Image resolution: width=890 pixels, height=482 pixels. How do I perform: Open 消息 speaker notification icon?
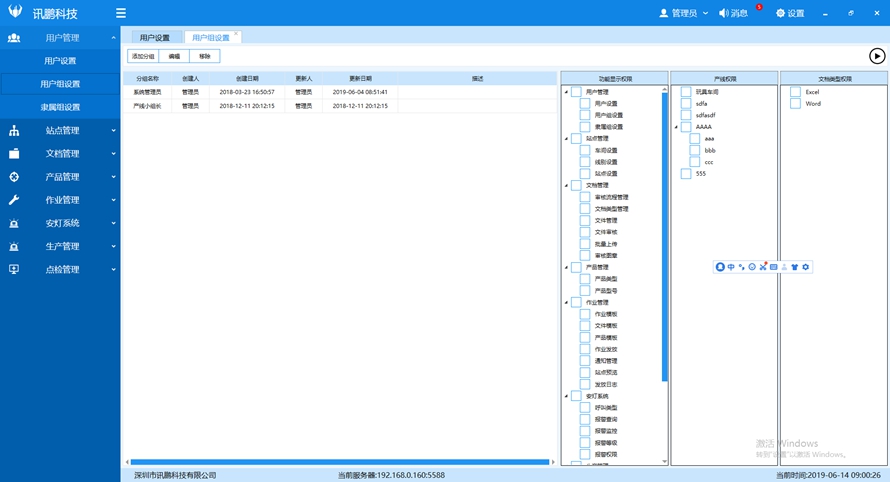723,13
